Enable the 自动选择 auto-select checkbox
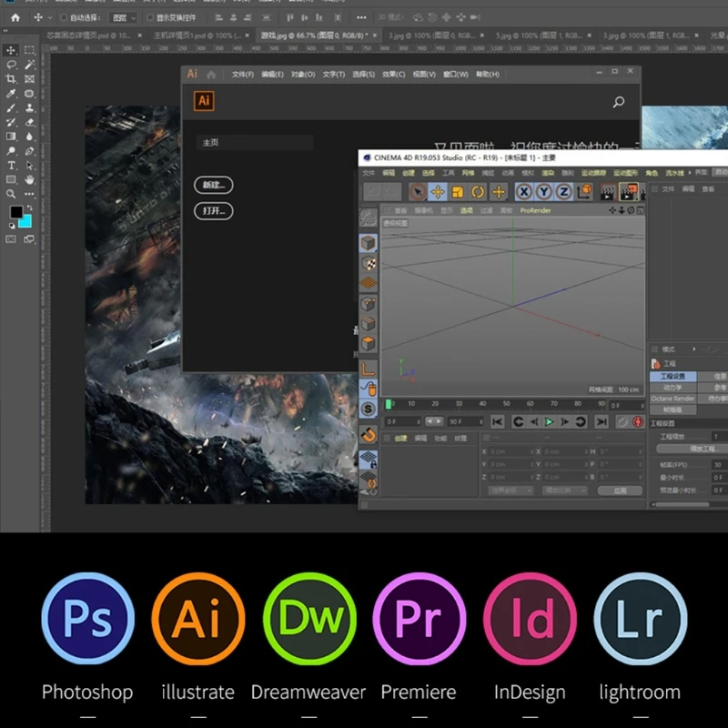 (63, 17)
